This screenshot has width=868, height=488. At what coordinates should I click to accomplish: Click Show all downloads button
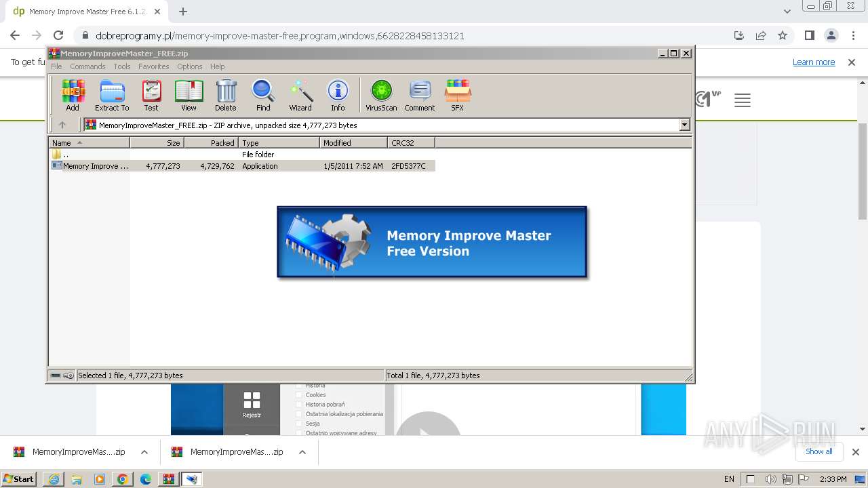click(x=818, y=451)
